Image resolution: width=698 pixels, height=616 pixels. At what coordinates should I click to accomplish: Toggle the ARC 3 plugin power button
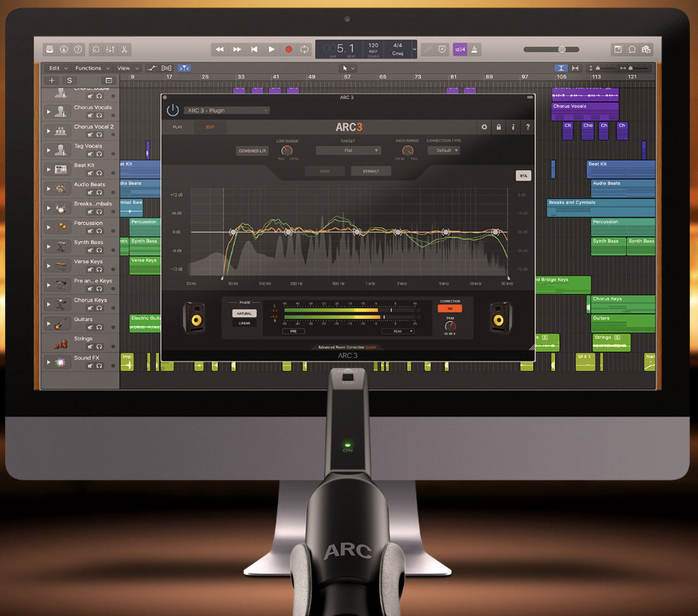pos(173,110)
